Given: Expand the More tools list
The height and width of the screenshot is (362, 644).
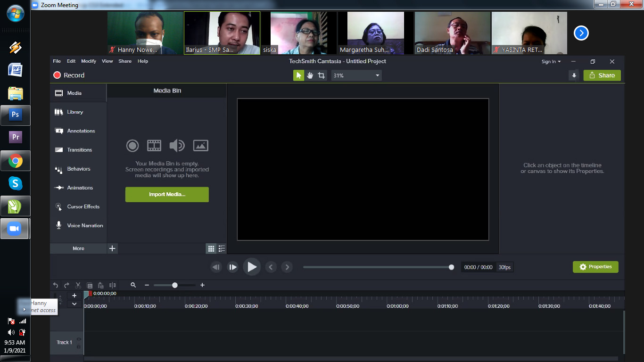Looking at the screenshot, I should point(78,248).
